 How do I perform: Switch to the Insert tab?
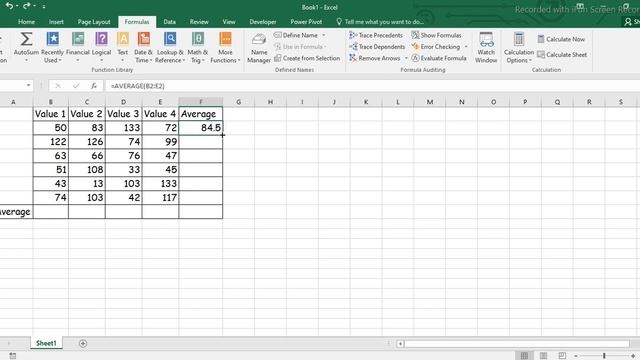56,22
